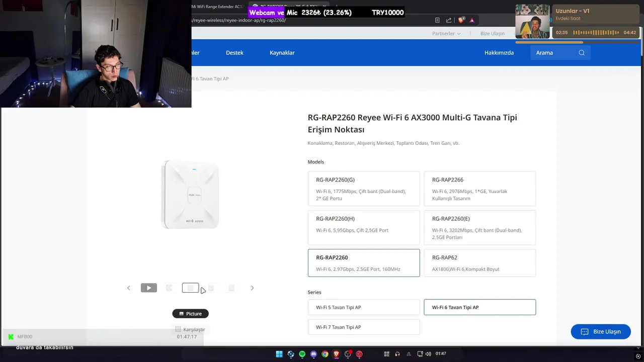The width and height of the screenshot is (644, 362).
Task: Choose the RG-RAP2260(H) model card
Action: pyautogui.click(x=364, y=227)
